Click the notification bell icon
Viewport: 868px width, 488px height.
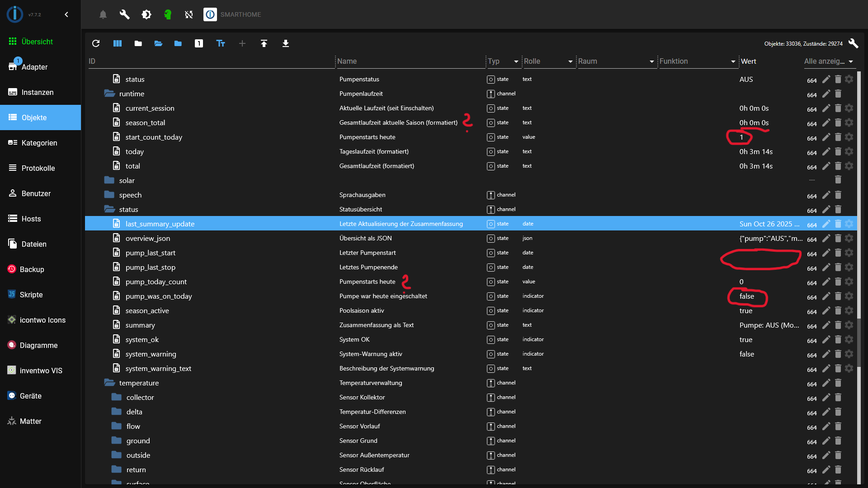103,14
